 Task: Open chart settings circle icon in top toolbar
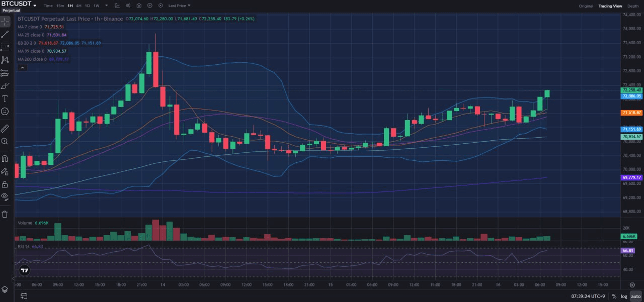160,6
